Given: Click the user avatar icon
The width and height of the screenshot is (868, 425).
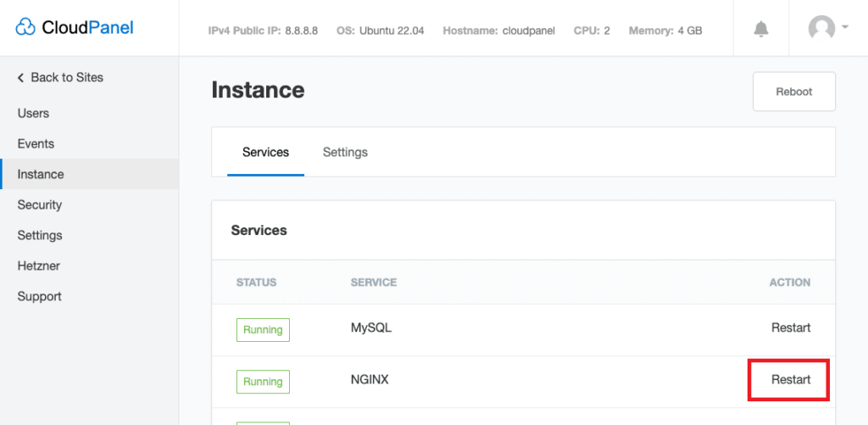Looking at the screenshot, I should tap(821, 29).
